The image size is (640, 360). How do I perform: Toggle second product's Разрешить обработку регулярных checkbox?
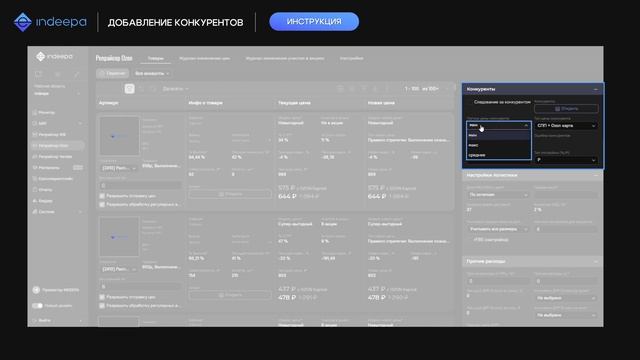102,305
